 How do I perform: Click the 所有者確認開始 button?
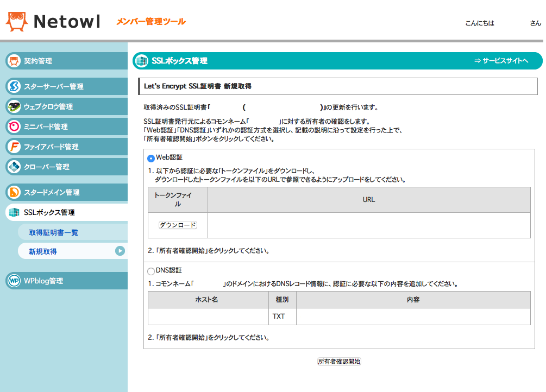339,362
